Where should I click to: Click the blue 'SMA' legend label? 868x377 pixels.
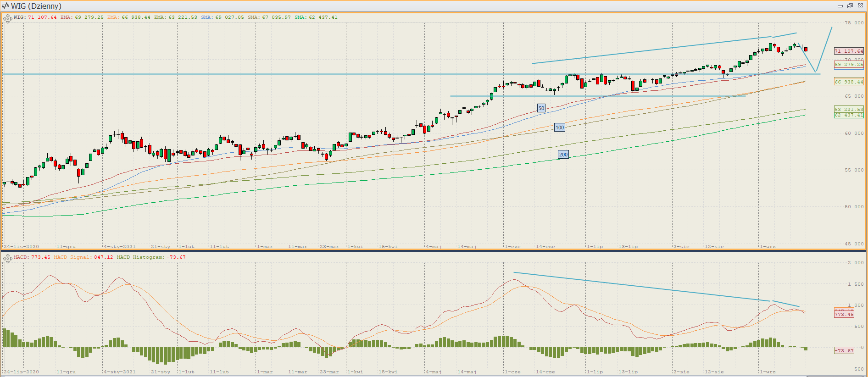[206, 17]
